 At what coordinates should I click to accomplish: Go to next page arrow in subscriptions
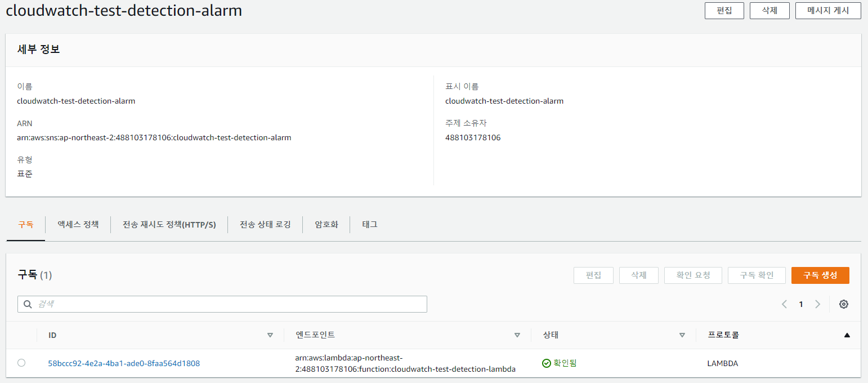pos(818,304)
